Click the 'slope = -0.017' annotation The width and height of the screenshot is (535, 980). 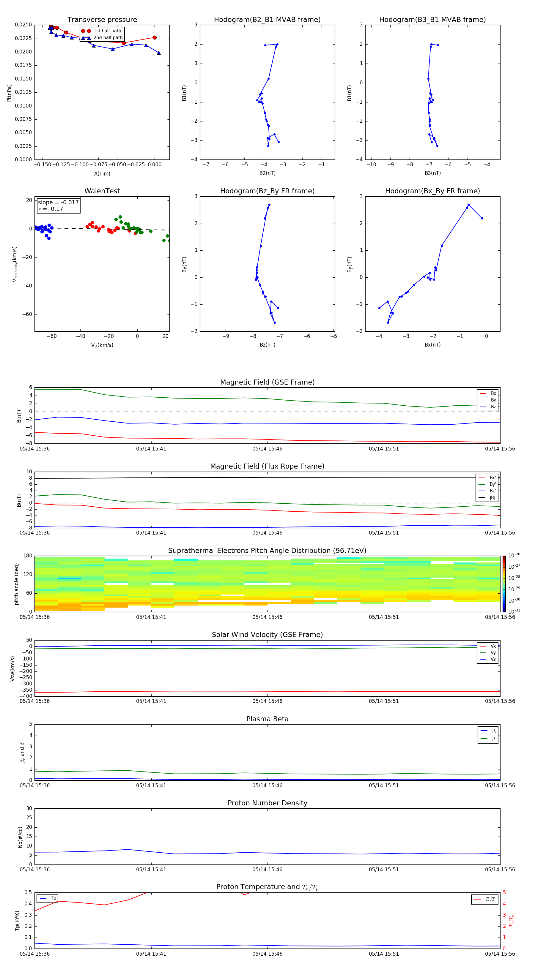[x=58, y=203]
